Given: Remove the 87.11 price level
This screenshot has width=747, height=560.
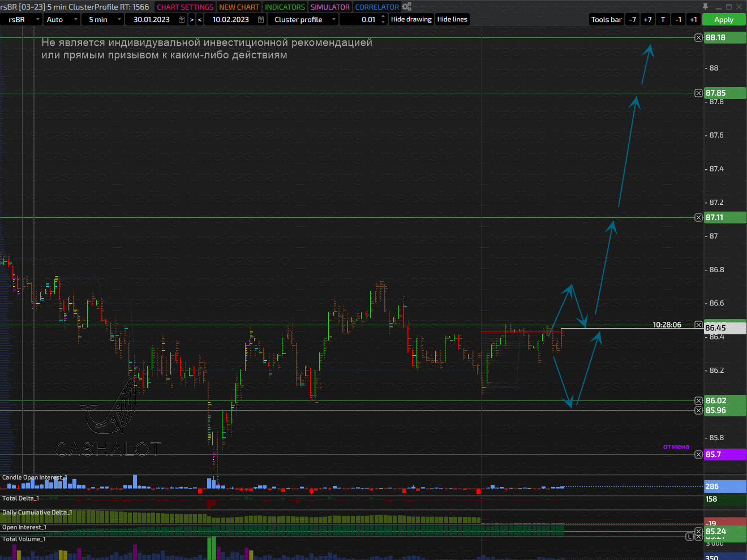Looking at the screenshot, I should (698, 218).
